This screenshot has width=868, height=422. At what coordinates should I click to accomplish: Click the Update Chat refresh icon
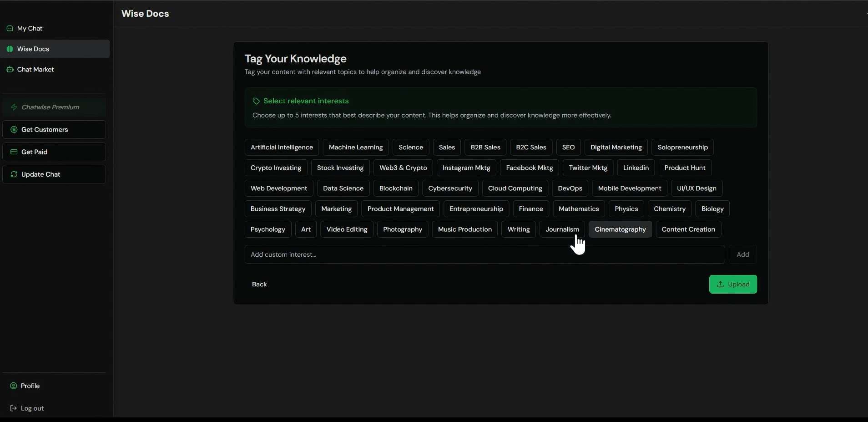point(14,174)
